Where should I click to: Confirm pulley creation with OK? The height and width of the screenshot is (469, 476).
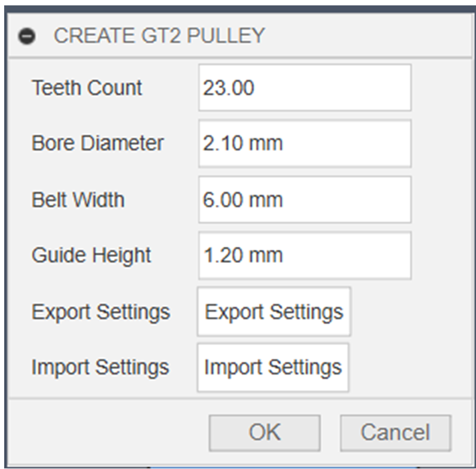click(264, 433)
